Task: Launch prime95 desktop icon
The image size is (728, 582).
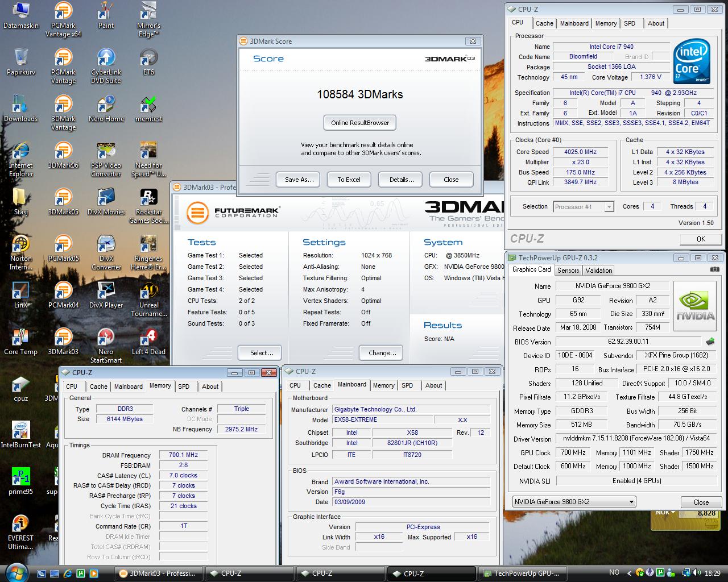Action: [21, 481]
